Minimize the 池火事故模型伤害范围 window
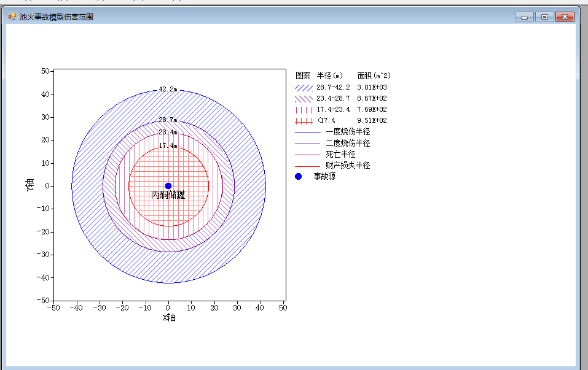 point(524,17)
